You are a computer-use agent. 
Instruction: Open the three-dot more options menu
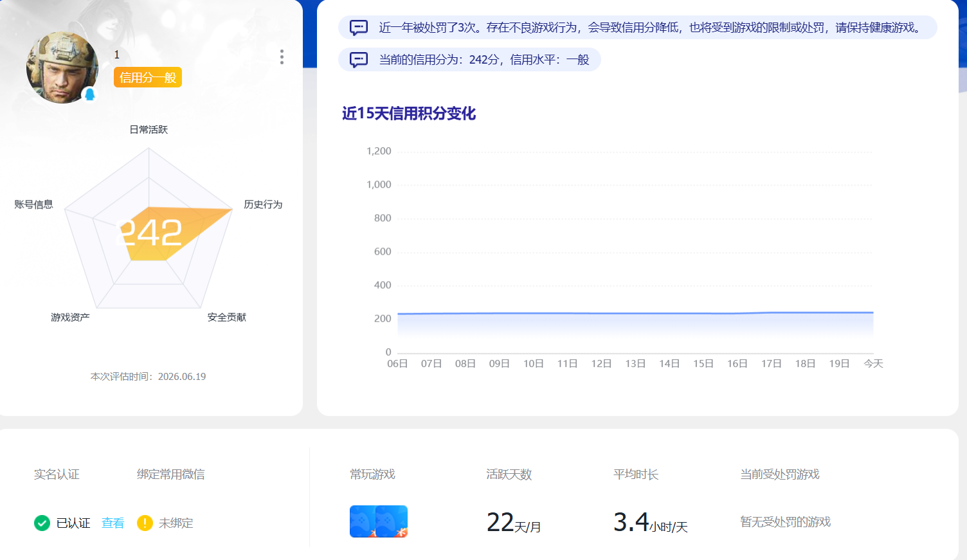point(282,57)
